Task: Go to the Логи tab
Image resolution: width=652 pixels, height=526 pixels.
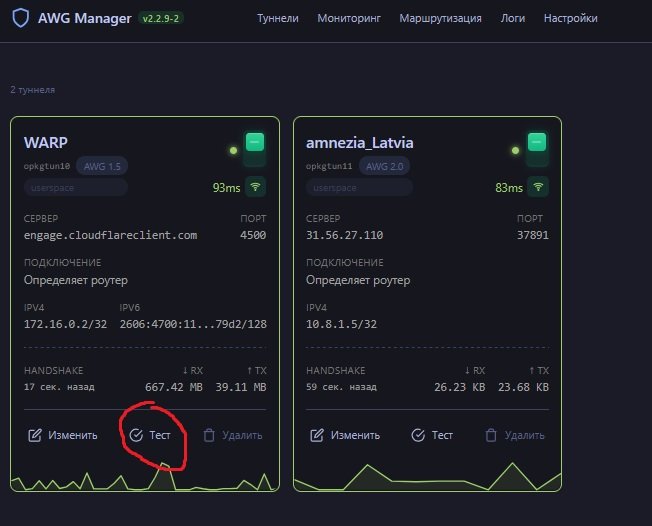Action: coord(512,18)
